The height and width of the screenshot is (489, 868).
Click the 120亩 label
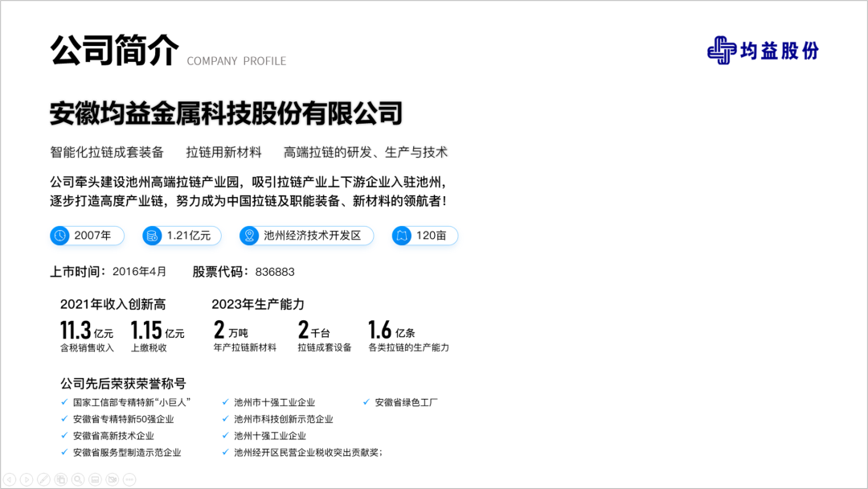432,236
